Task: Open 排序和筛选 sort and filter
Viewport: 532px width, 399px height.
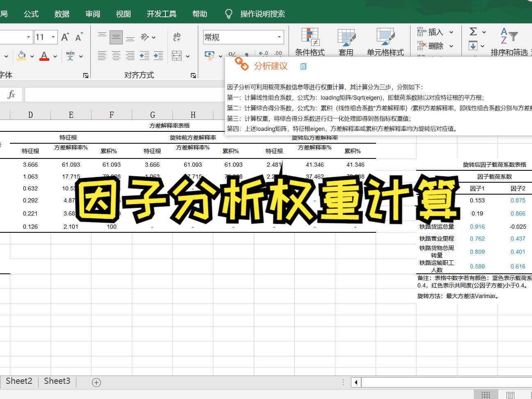Action: (509, 42)
